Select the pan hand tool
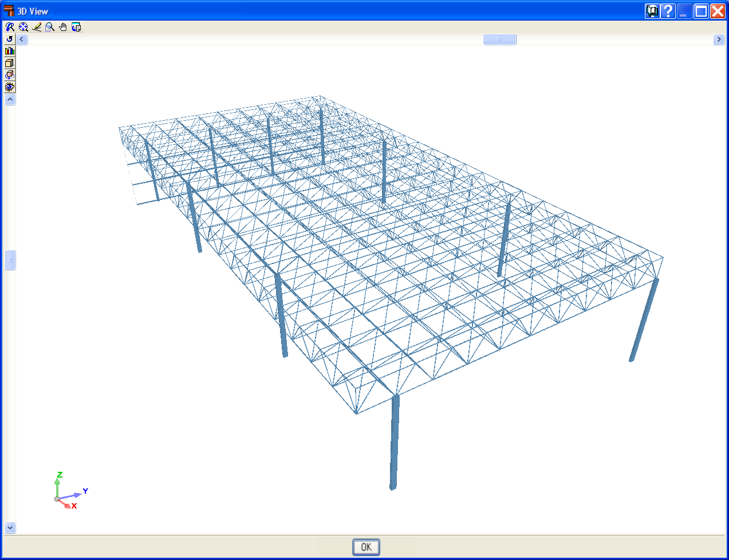Image resolution: width=729 pixels, height=560 pixels. 63,27
